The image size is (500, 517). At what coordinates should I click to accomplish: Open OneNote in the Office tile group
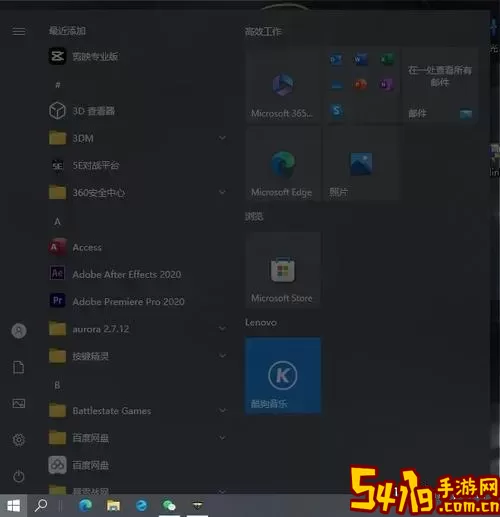pyautogui.click(x=386, y=84)
